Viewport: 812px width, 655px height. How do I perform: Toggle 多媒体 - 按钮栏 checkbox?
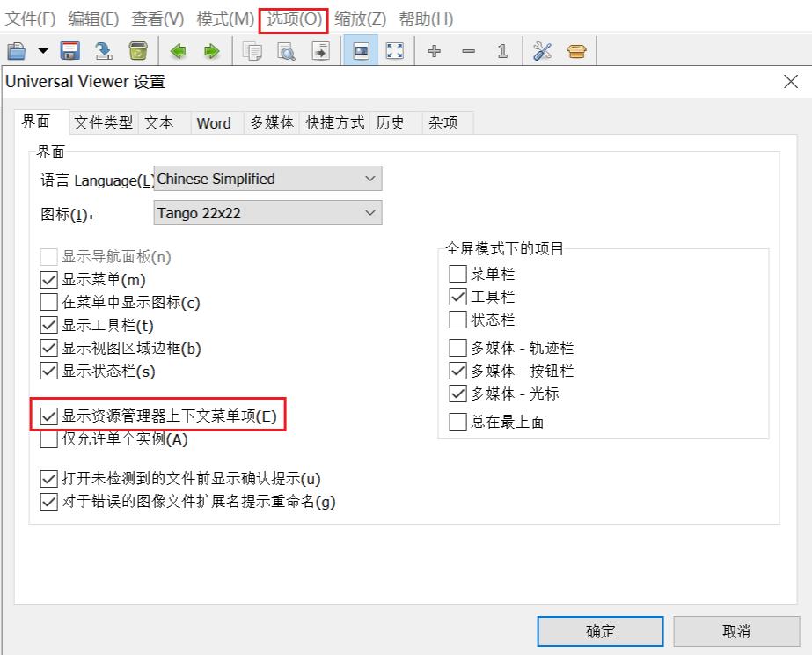pyautogui.click(x=457, y=371)
